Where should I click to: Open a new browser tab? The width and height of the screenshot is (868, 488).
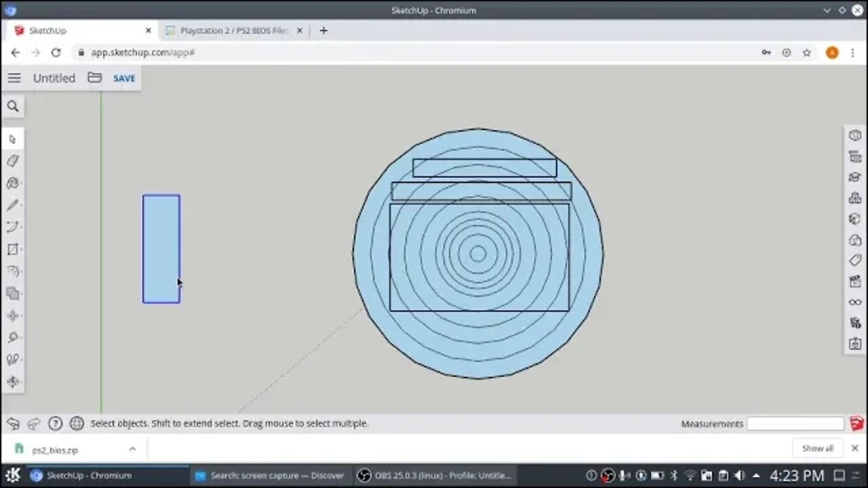pyautogui.click(x=323, y=30)
